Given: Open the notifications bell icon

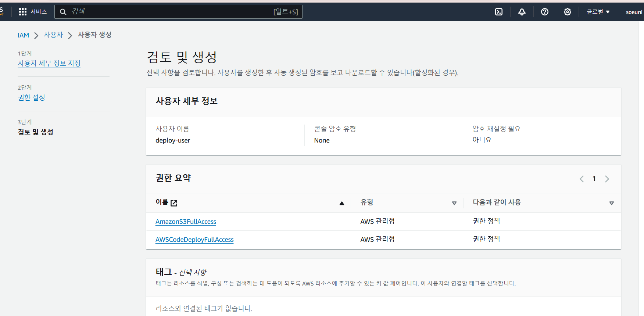Looking at the screenshot, I should point(522,12).
